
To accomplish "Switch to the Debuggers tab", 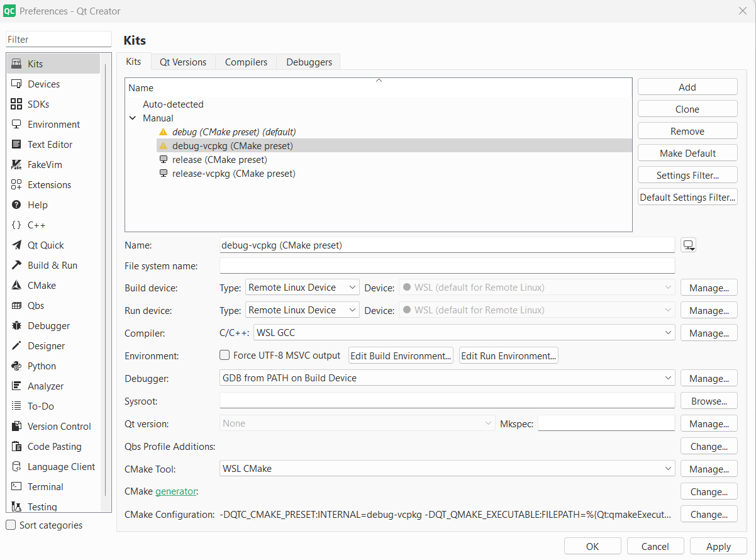I will click(x=309, y=62).
